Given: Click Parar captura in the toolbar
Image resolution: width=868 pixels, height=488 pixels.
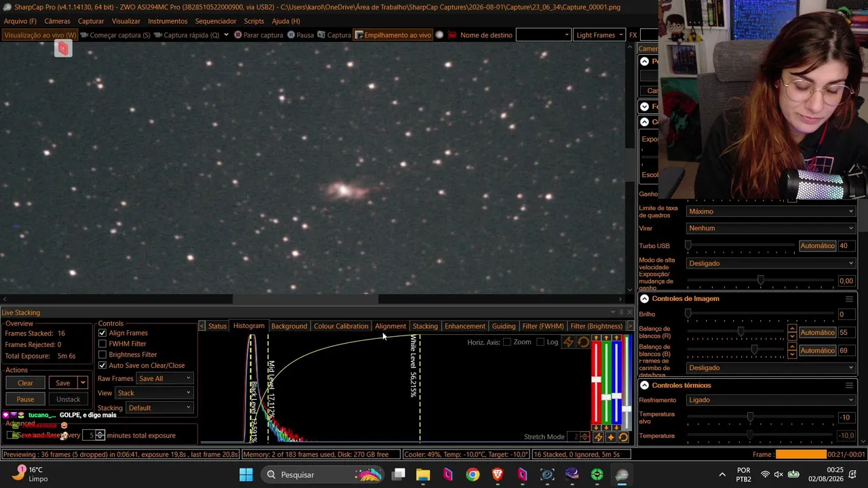Looking at the screenshot, I should coord(258,35).
